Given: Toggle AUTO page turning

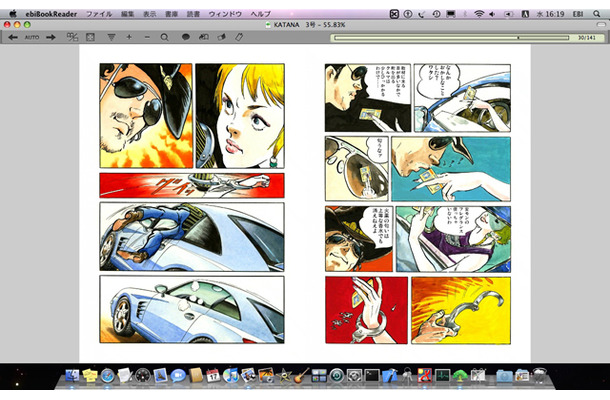Looking at the screenshot, I should point(32,37).
